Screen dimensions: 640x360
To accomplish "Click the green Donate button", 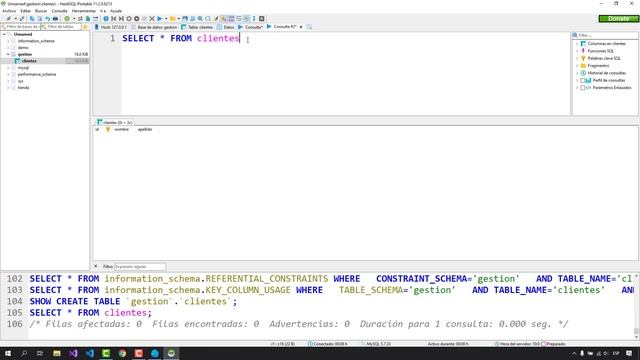I will 618,19.
